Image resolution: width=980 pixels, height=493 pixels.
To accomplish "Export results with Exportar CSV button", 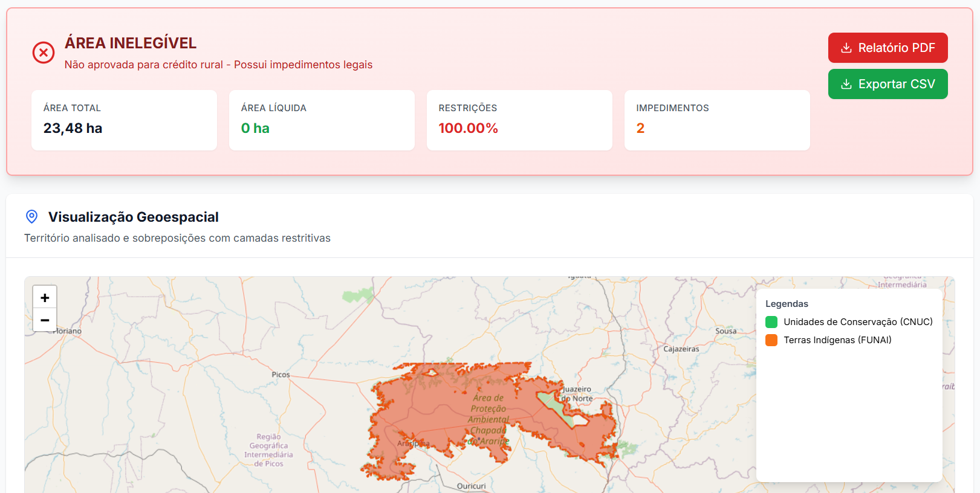I will tap(888, 84).
